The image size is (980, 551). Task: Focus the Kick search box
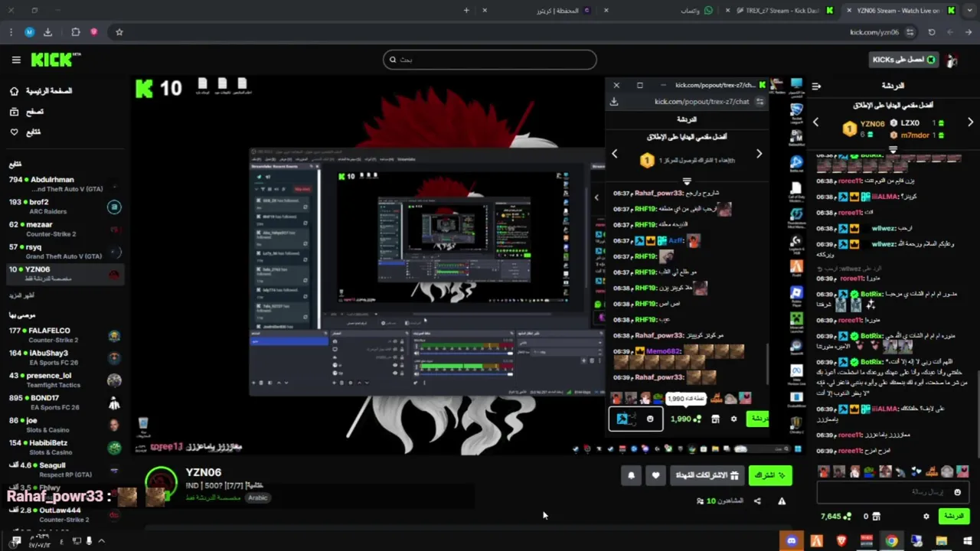click(490, 60)
